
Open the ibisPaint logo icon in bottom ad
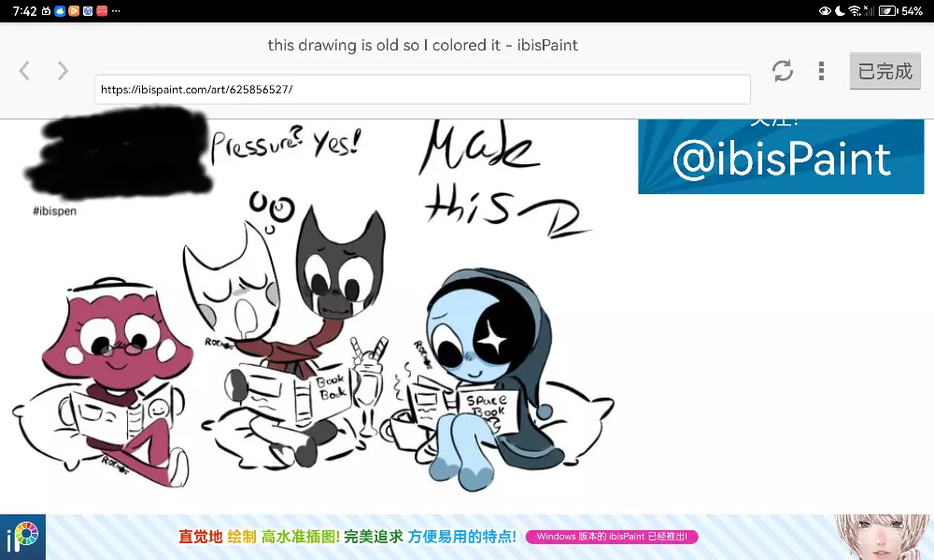(22, 538)
